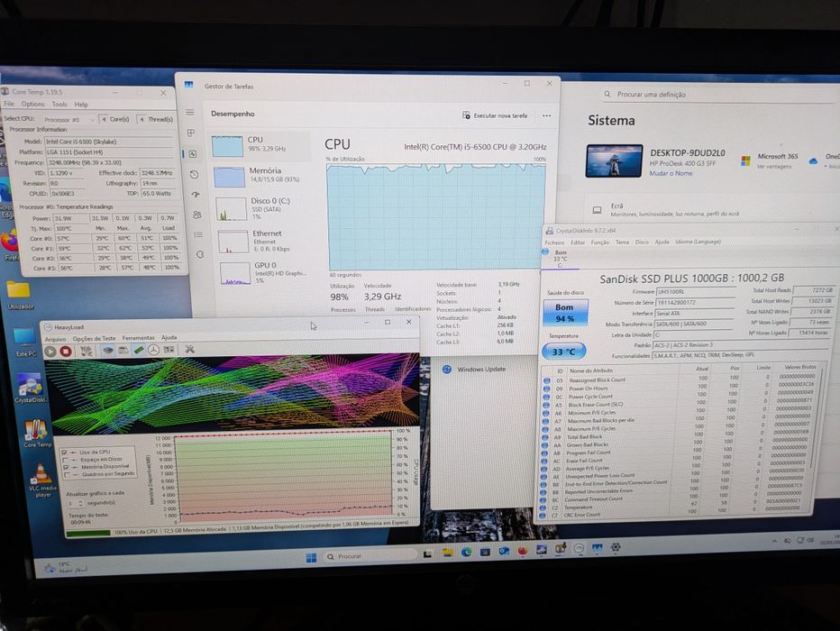This screenshot has width=840, height=631.
Task: Open VLC media player desktop icon
Action: pyautogui.click(x=42, y=480)
